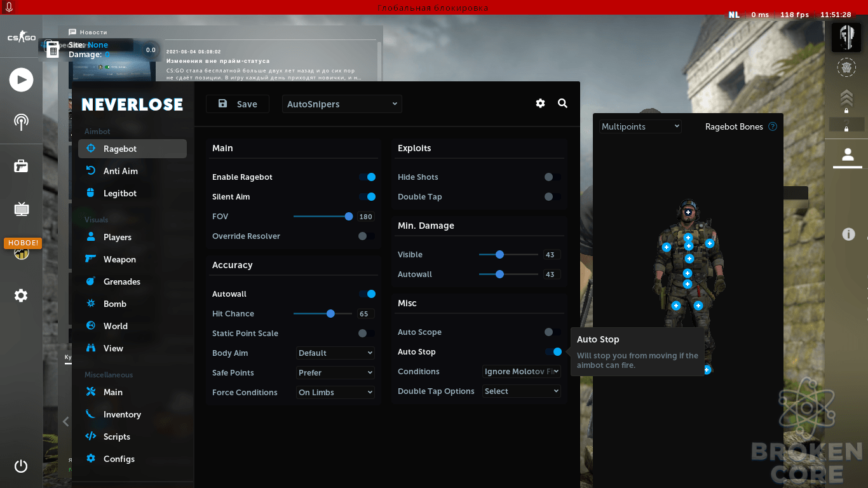Viewport: 868px width, 488px height.
Task: Open the Neverlose settings gear icon
Action: (x=540, y=104)
